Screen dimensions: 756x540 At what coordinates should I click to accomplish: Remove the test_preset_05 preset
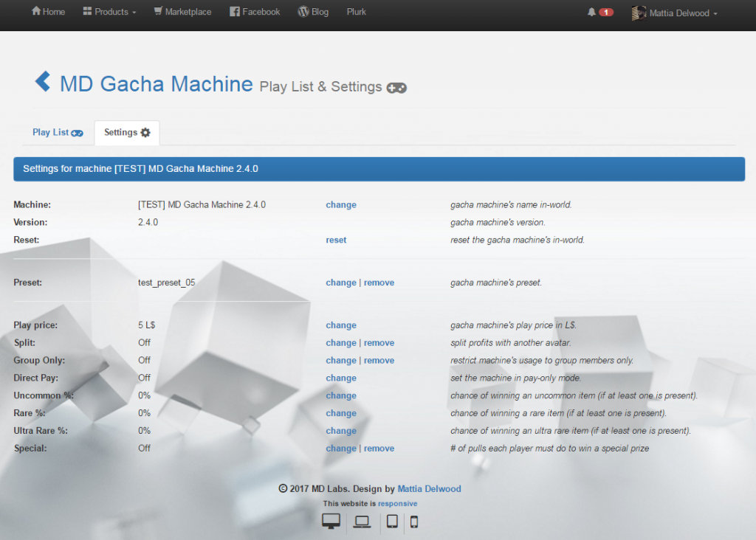tap(379, 283)
